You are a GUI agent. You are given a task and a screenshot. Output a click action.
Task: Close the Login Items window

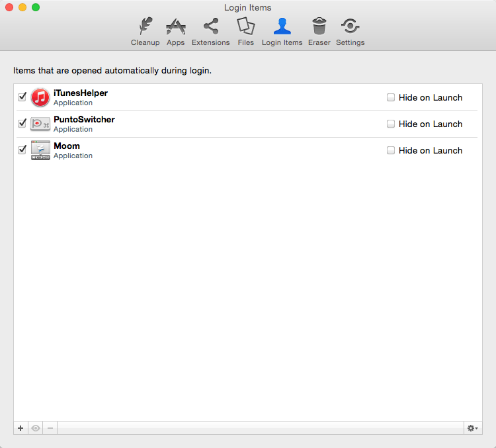(x=9, y=7)
